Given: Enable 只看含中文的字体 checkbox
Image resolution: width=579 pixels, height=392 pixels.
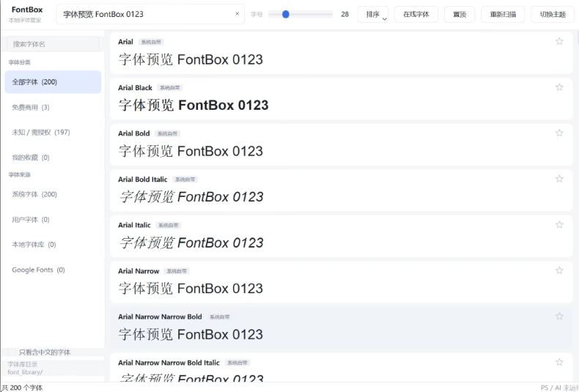Looking at the screenshot, I should [x=12, y=352].
